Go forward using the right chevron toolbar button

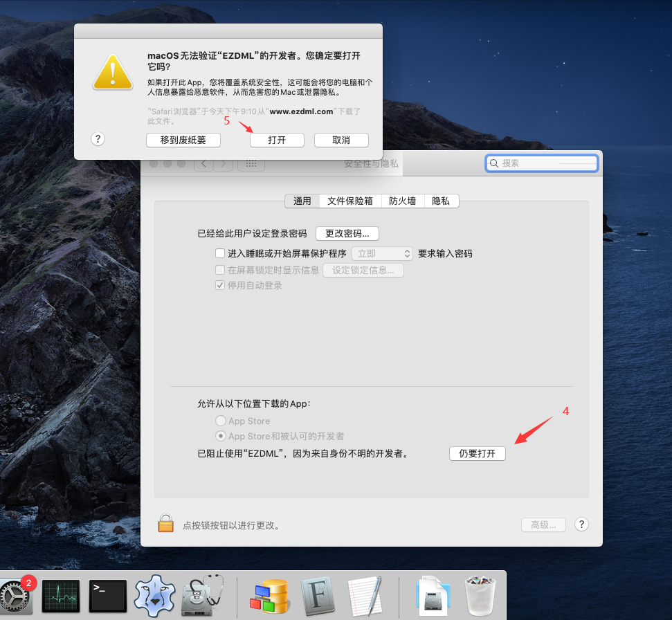pyautogui.click(x=223, y=164)
